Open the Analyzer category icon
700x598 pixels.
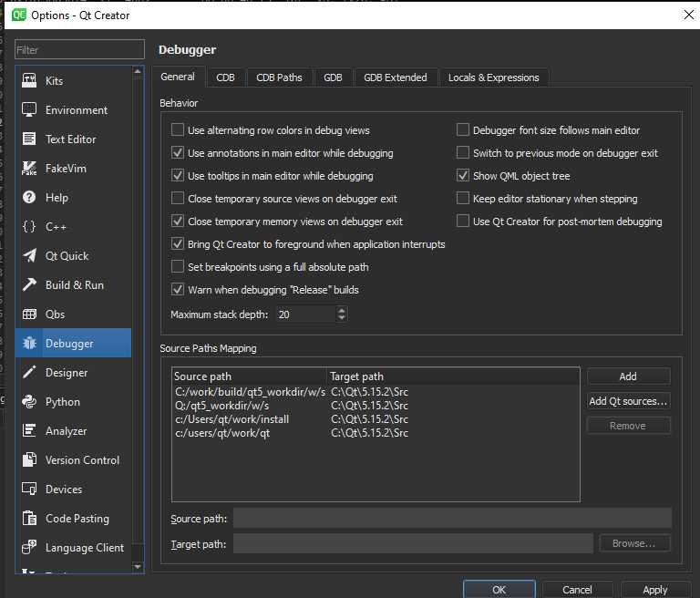tap(29, 431)
